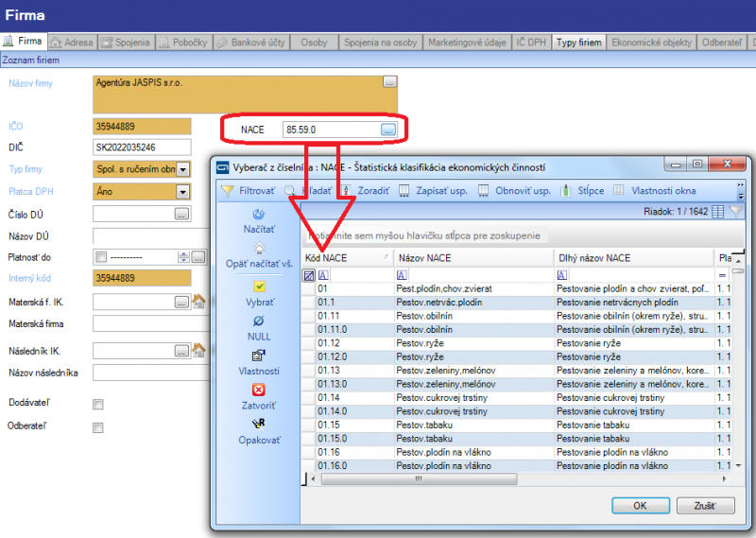756x538 pixels.
Task: Click the Zoznam firiem link
Action: (x=31, y=61)
